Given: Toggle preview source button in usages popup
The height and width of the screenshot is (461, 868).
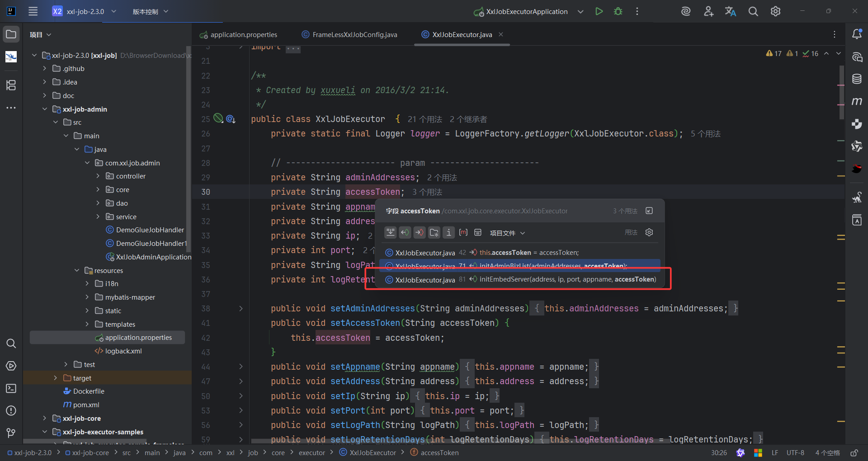Looking at the screenshot, I should click(x=478, y=233).
